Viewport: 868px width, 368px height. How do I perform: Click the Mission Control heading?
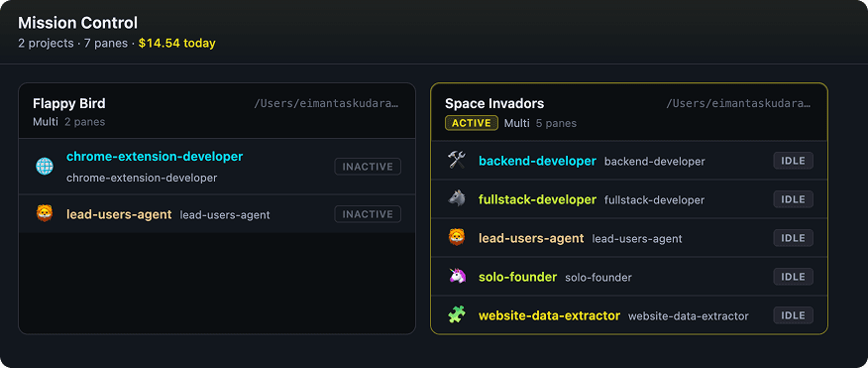[78, 23]
